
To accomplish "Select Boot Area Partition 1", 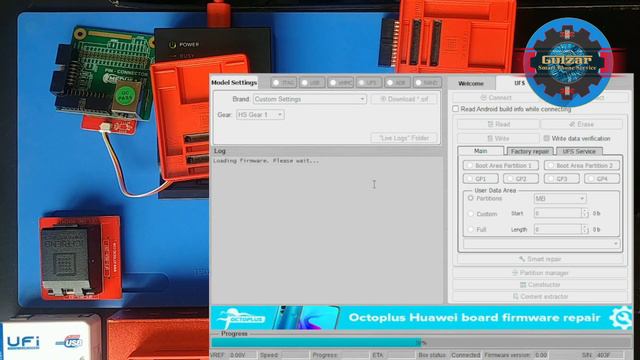I will (501, 165).
